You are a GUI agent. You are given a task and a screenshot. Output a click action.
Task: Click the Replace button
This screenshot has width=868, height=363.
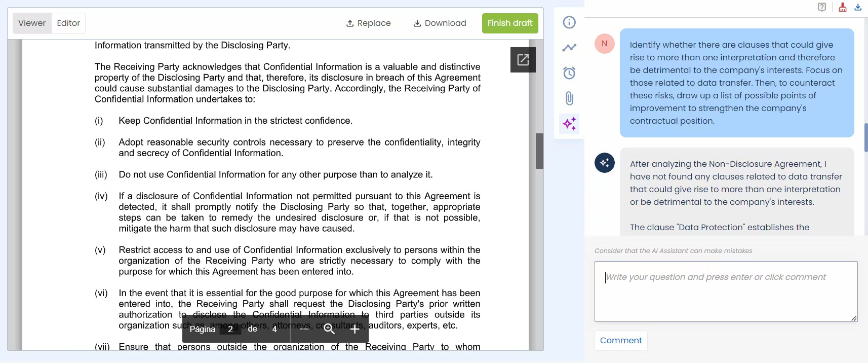[x=368, y=23]
